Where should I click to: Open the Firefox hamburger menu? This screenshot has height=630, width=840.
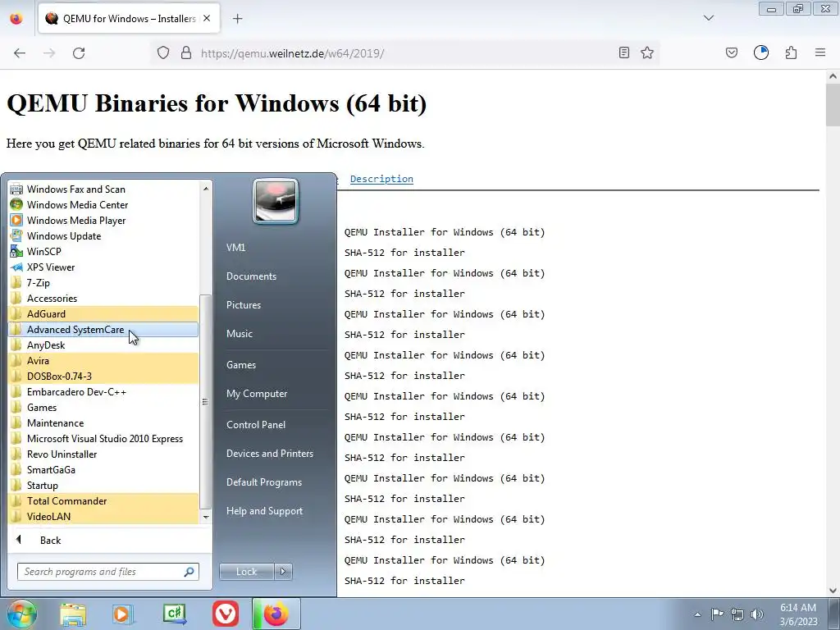click(x=820, y=52)
